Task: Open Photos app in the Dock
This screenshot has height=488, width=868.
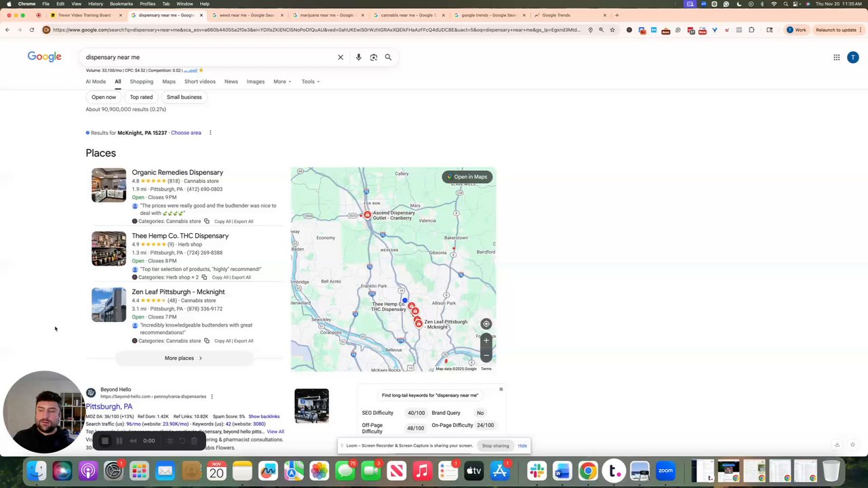Action: pos(319,470)
